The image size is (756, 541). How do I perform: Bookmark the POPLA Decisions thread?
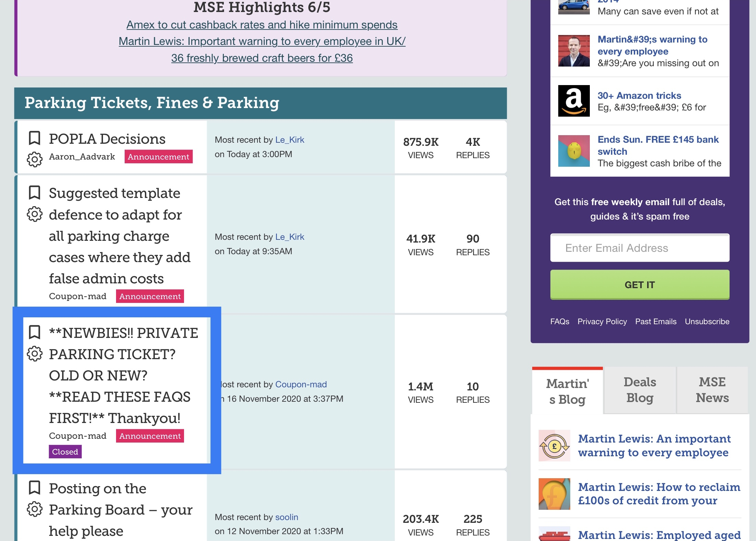coord(34,138)
